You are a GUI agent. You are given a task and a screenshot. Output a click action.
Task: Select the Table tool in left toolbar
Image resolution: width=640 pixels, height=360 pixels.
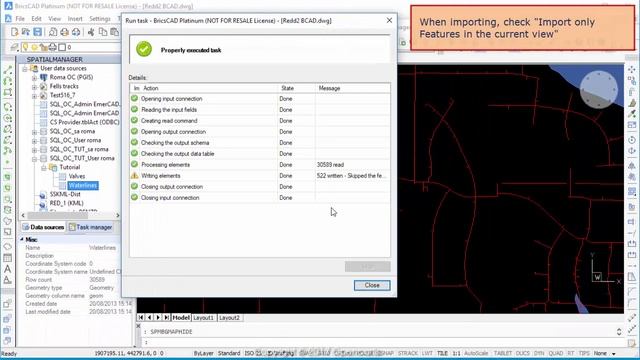7,258
